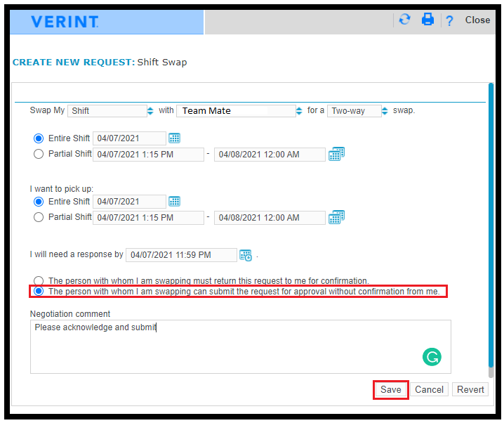This screenshot has height=423, width=504.
Task: Click the print icon in the header
Action: (x=427, y=20)
